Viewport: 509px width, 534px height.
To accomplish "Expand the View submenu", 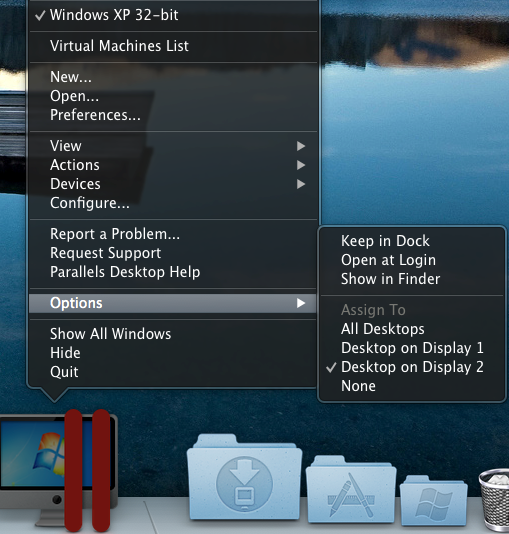I will (x=173, y=146).
